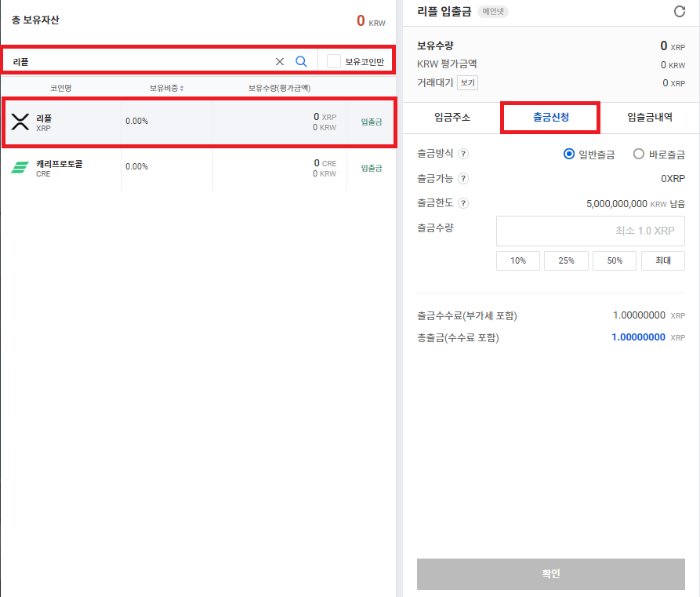Click the 0XRP 출금가능 value
The width and height of the screenshot is (700, 597).
(x=673, y=179)
